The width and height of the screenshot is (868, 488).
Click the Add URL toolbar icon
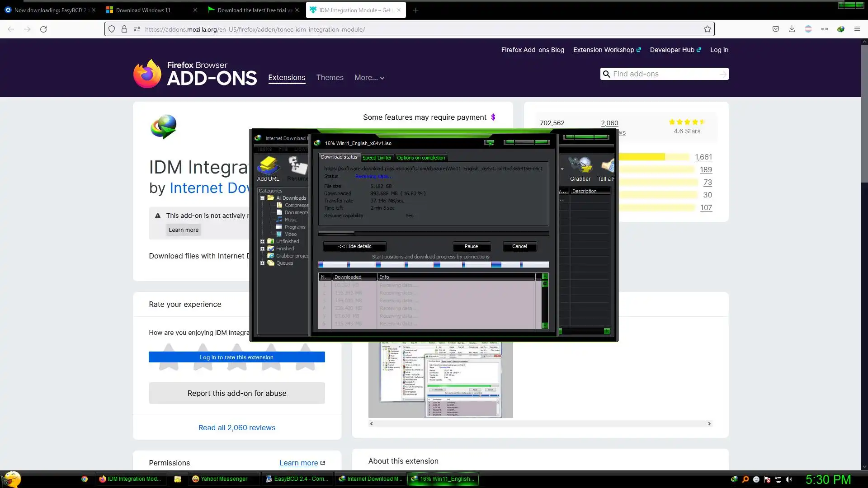click(268, 169)
